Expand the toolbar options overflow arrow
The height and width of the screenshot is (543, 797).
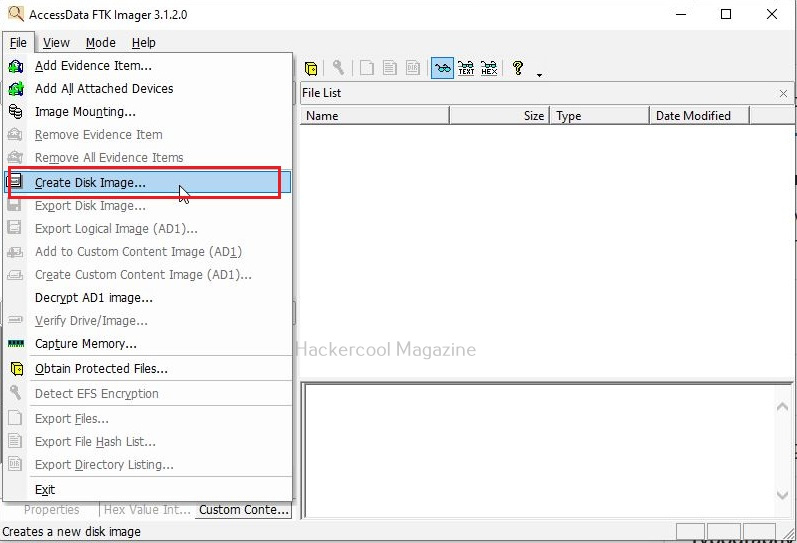coord(539,74)
